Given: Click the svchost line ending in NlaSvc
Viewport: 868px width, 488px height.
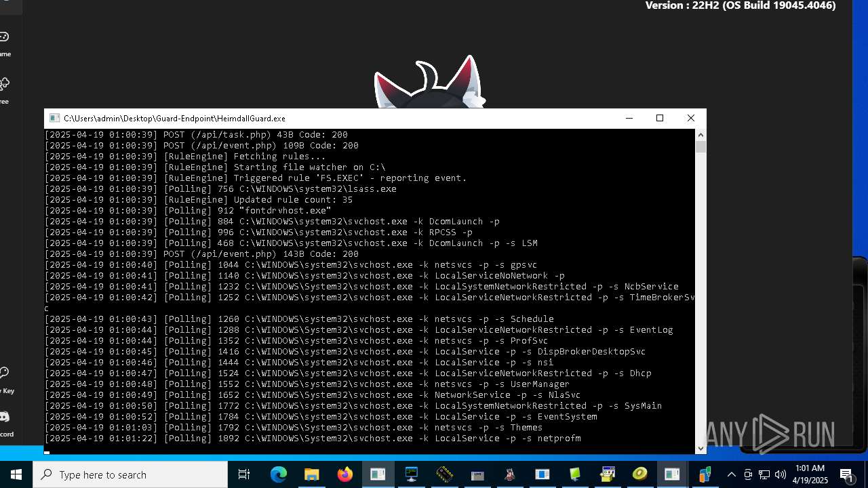Looking at the screenshot, I should 313,395.
